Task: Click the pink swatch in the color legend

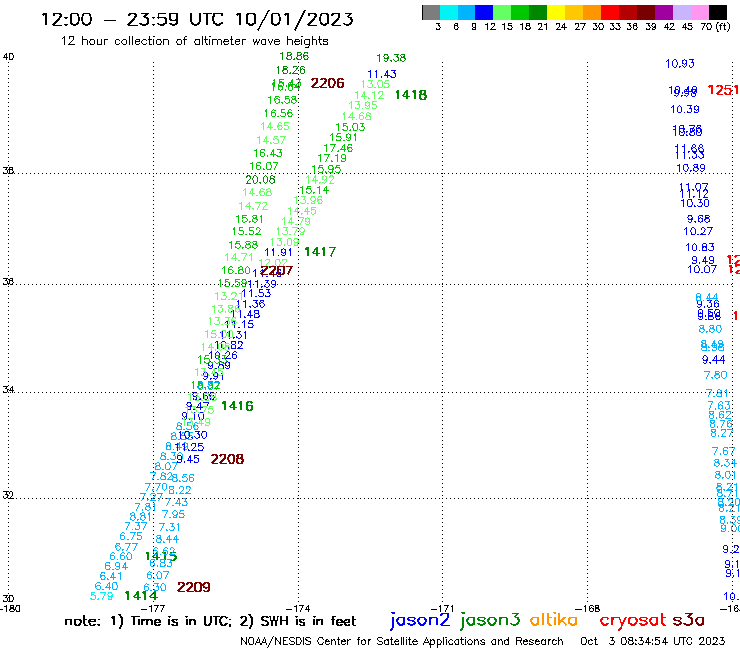Action: pyautogui.click(x=700, y=12)
